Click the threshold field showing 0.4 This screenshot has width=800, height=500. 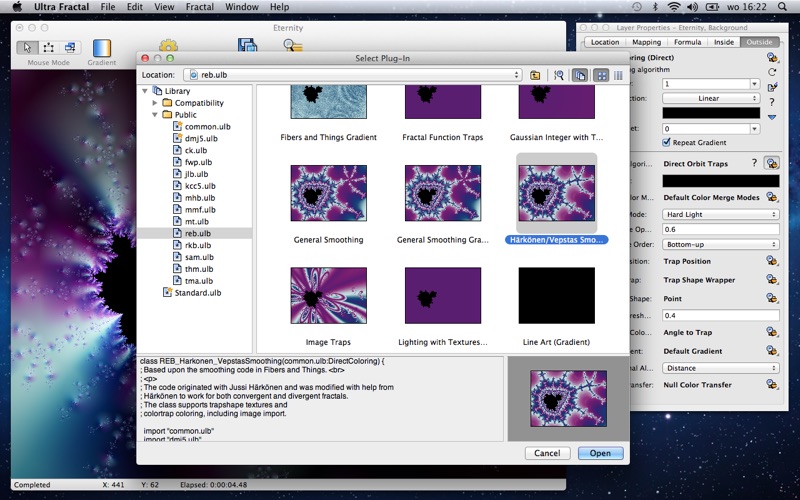(x=720, y=315)
